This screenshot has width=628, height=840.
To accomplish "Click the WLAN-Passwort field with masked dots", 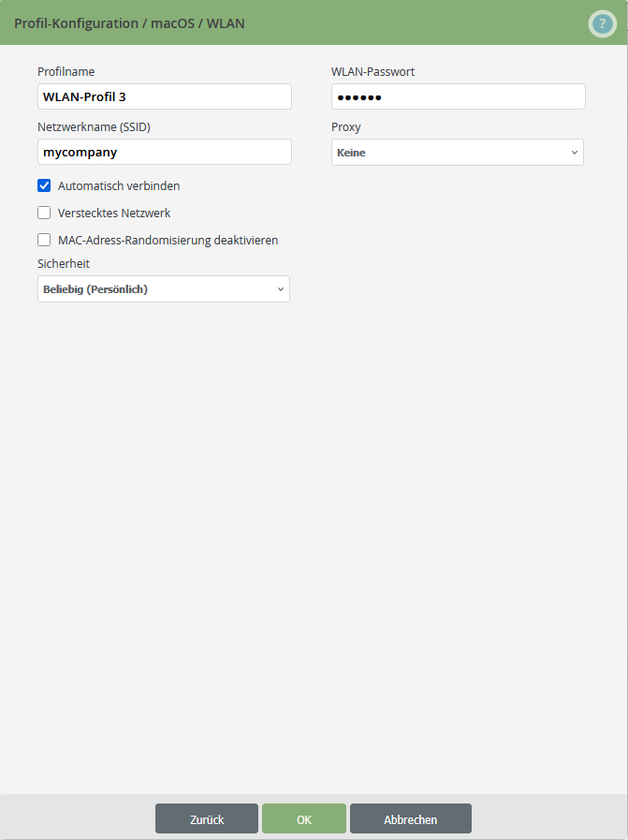I will coord(458,96).
